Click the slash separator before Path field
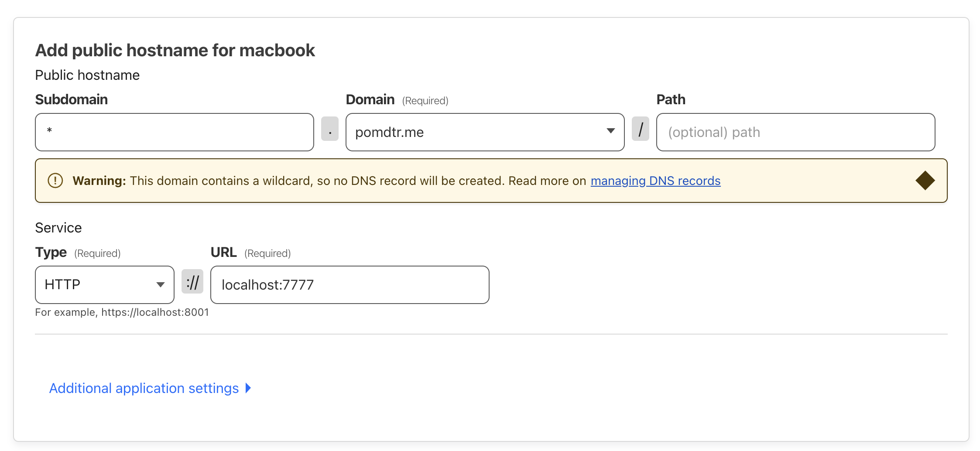 [641, 129]
